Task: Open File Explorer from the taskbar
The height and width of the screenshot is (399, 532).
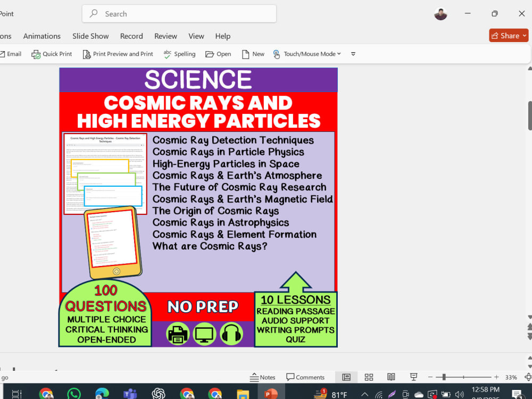Action: point(243,395)
